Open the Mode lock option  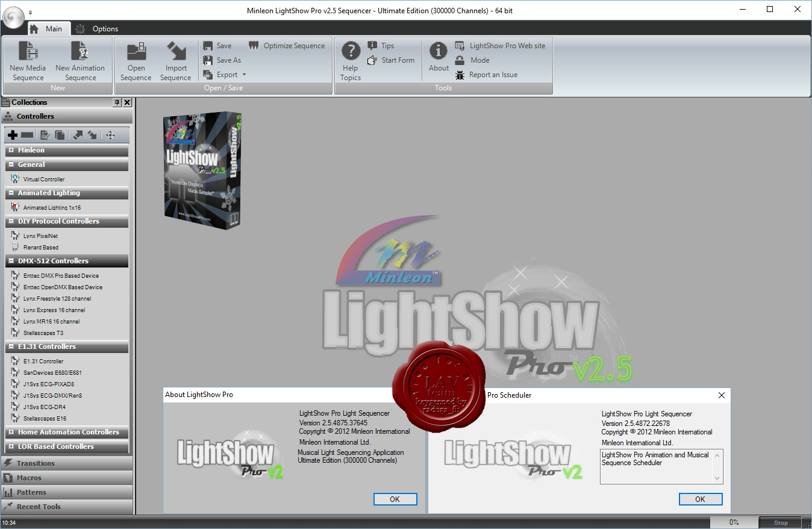coord(472,60)
